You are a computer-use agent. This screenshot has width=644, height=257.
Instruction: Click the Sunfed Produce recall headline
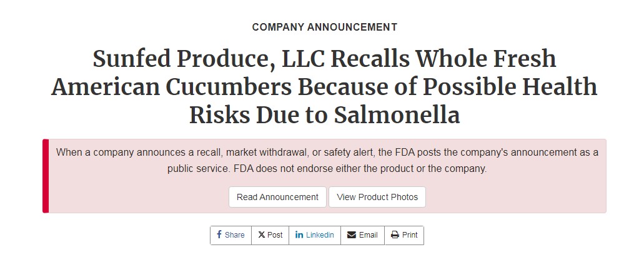click(324, 87)
